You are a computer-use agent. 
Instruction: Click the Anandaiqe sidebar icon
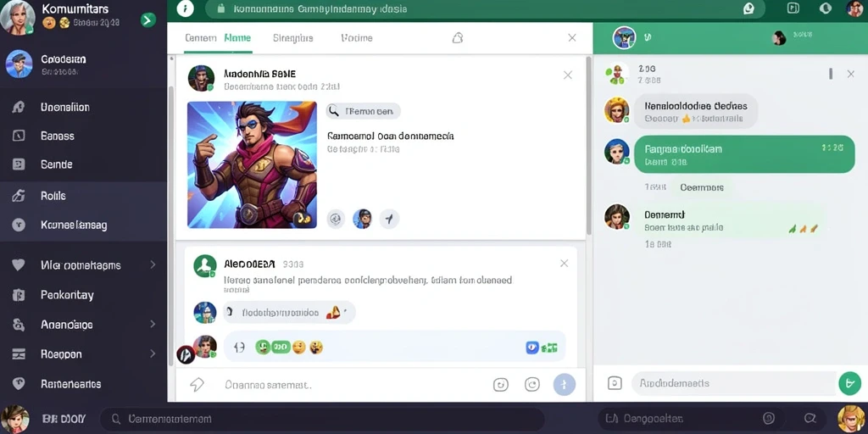pos(19,325)
